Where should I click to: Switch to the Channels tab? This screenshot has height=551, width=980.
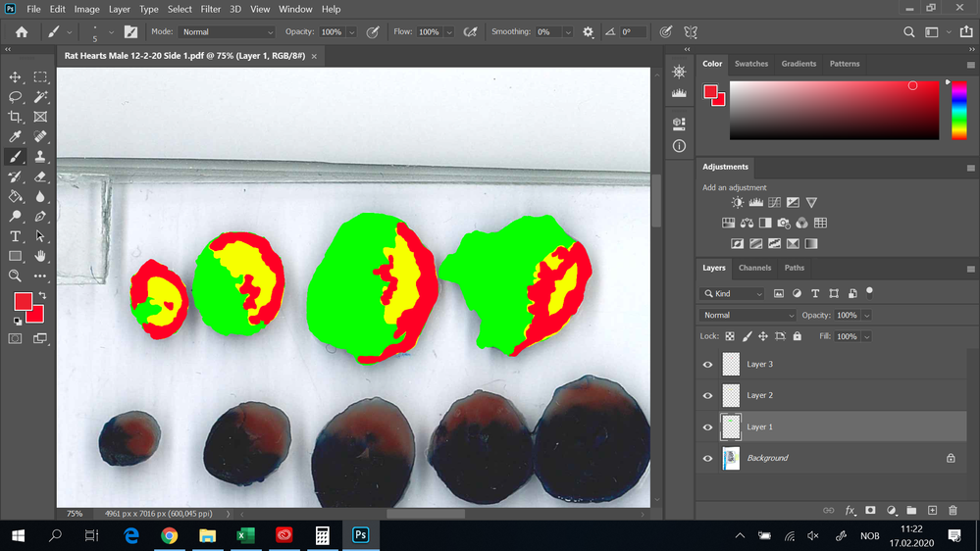754,268
